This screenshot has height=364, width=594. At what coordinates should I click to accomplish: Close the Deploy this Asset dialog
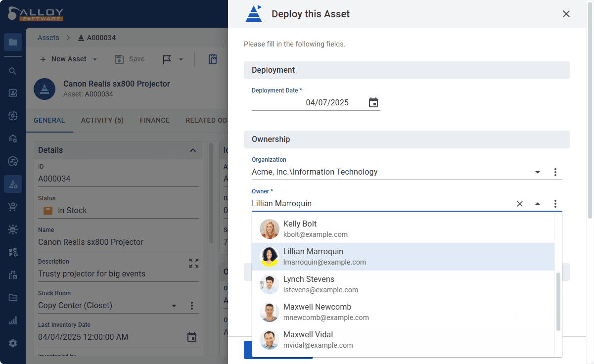pyautogui.click(x=566, y=14)
